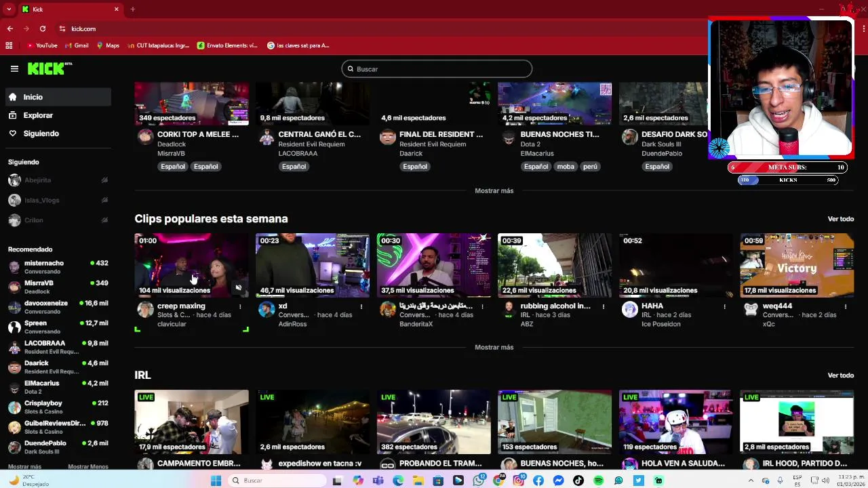Open options menu for weq444 clip

coord(846,306)
